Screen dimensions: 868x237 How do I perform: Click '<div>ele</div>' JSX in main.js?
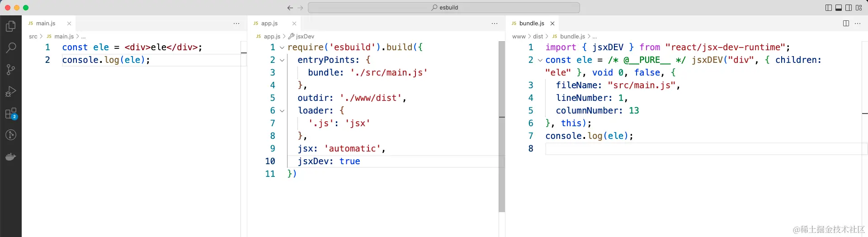161,47
